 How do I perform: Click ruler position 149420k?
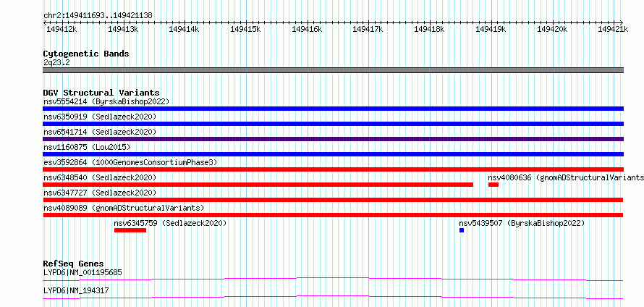pyautogui.click(x=552, y=29)
